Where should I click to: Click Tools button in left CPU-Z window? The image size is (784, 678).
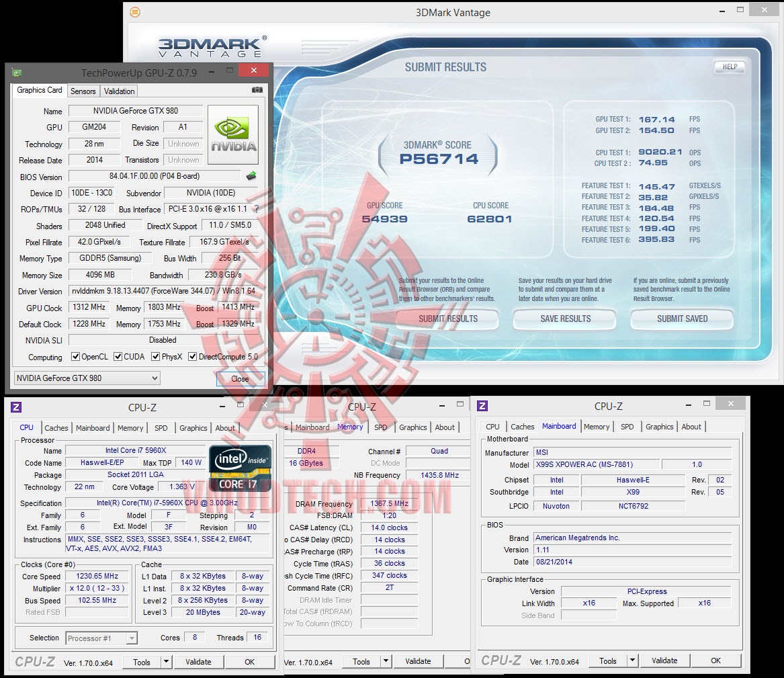[142, 661]
